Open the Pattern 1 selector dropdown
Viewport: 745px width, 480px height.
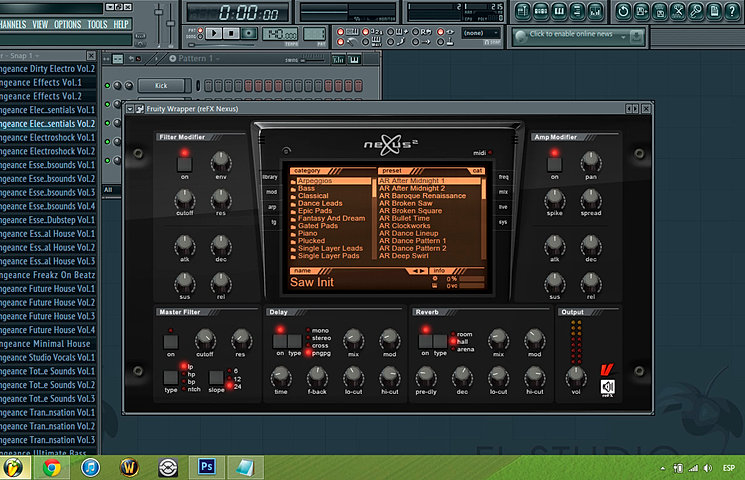(194, 58)
